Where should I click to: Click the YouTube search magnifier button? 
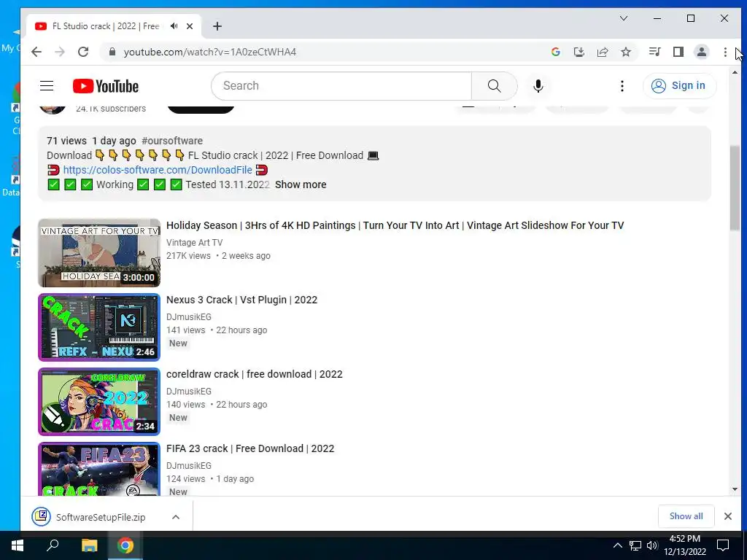pos(495,86)
